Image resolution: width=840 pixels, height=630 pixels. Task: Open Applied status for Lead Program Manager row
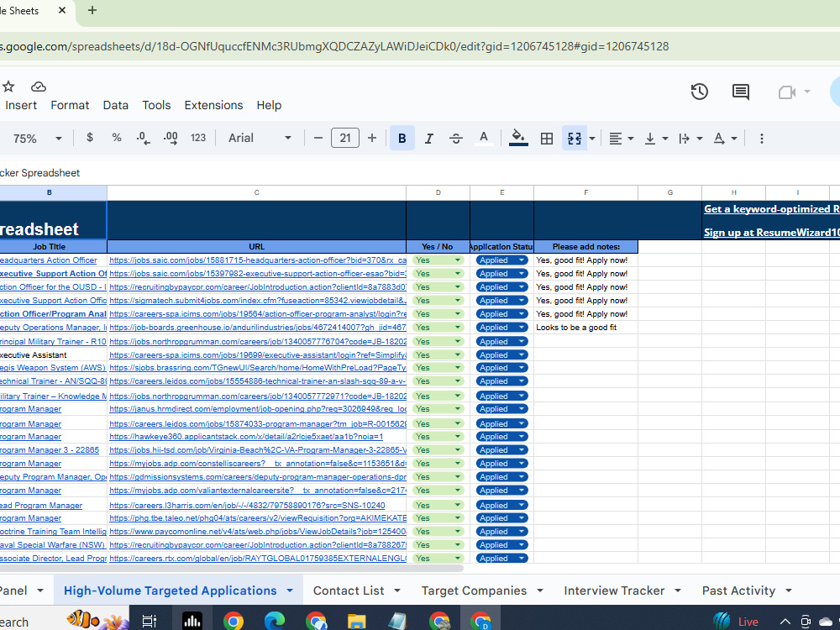(502, 505)
